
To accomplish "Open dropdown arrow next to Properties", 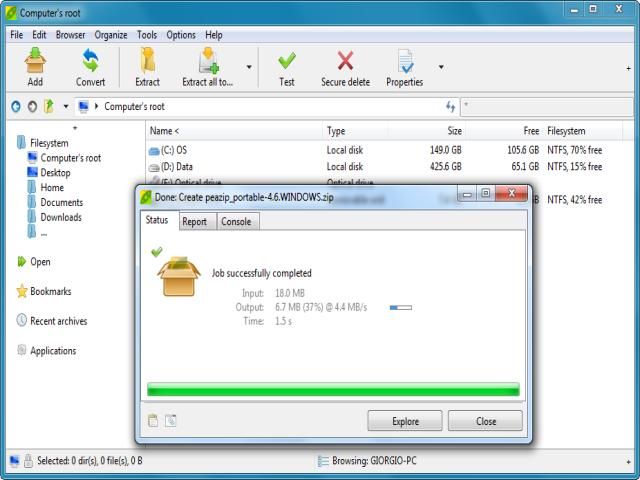I will pyautogui.click(x=441, y=68).
